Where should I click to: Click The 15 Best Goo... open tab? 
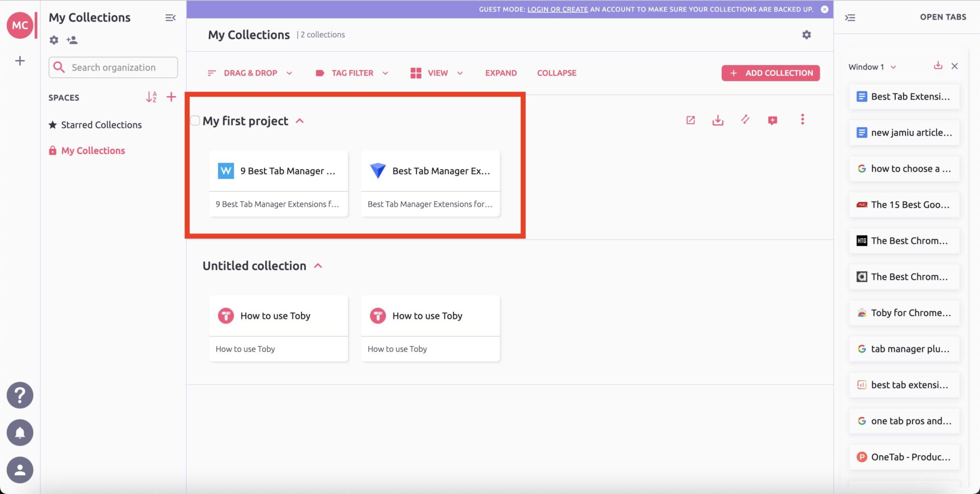coord(904,205)
